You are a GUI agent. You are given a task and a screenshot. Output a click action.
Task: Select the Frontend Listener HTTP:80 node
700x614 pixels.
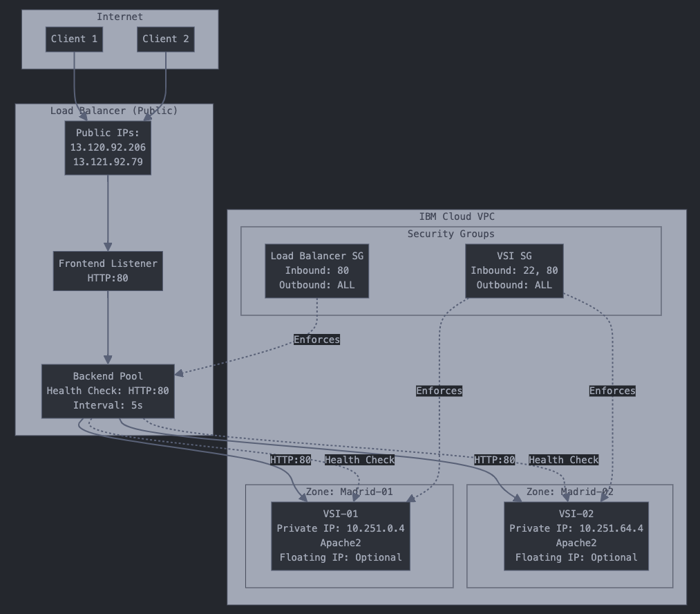[107, 270]
